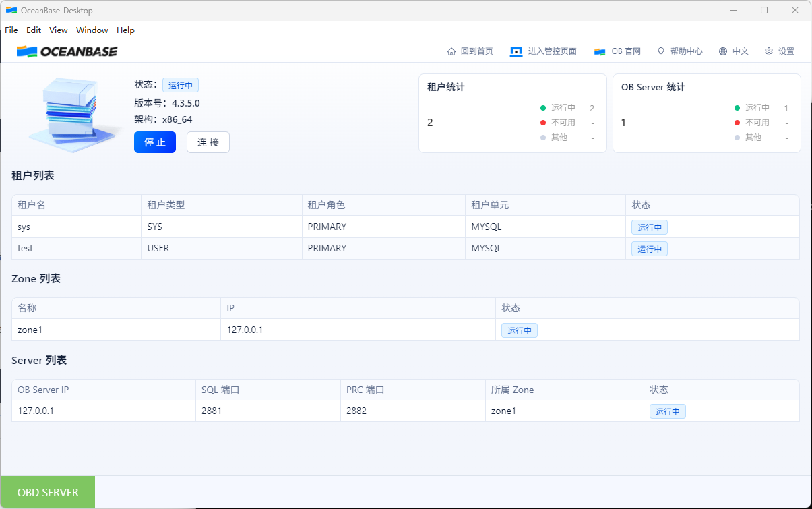Click 运行中 status in test row
Viewport: 812px width, 509px height.
[650, 249]
